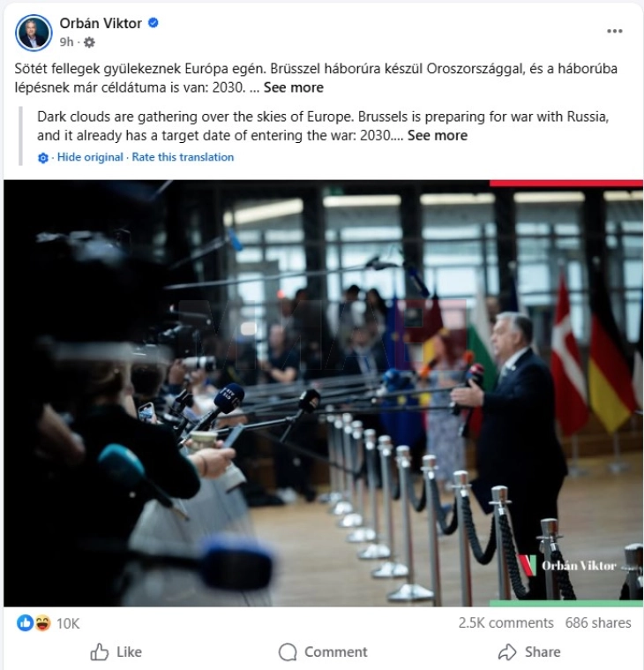View the 10K reactions list

point(68,623)
